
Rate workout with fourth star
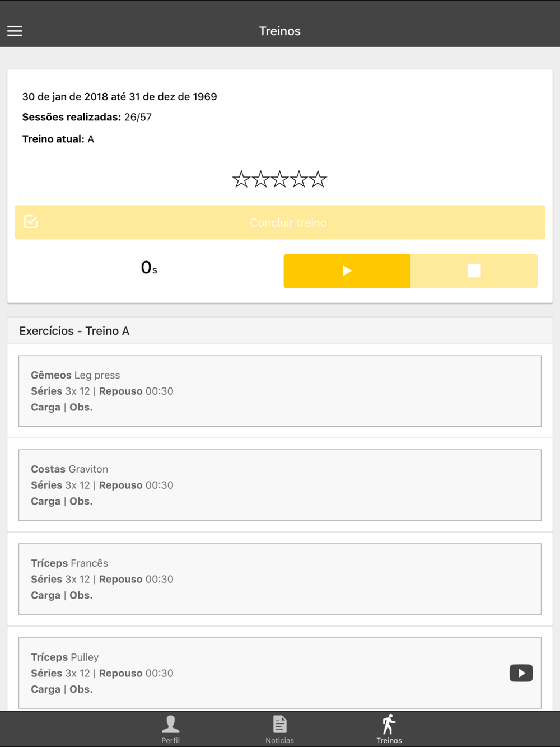299,179
